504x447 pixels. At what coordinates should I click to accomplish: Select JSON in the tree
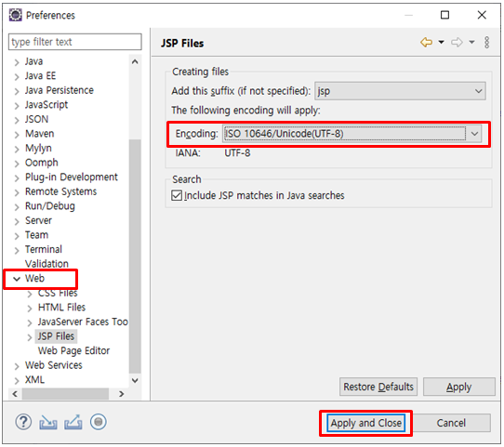[x=36, y=119]
